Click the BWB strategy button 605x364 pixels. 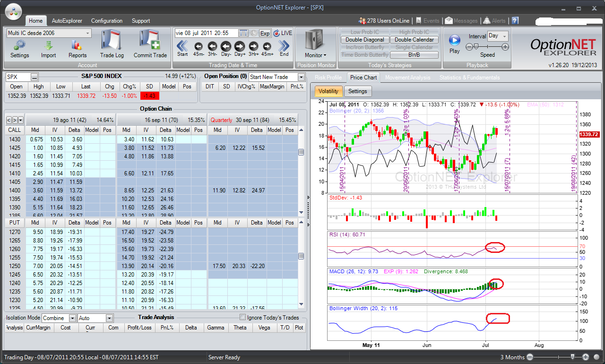(414, 55)
